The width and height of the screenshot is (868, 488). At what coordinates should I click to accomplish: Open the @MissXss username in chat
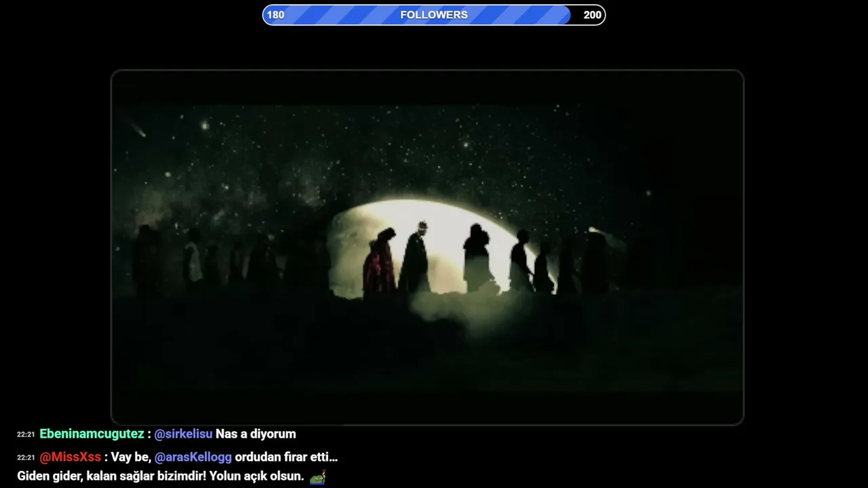click(x=70, y=457)
